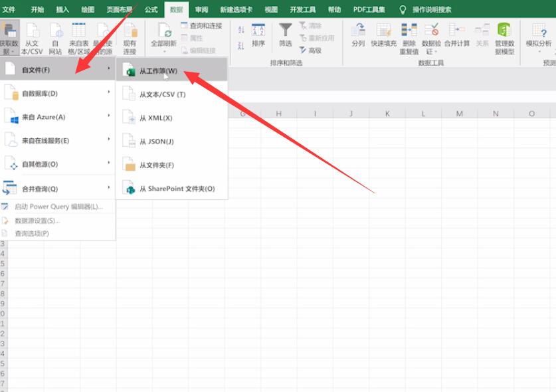
Task: Choose From Workbook (从工作簿) in submenu
Action: (171, 70)
